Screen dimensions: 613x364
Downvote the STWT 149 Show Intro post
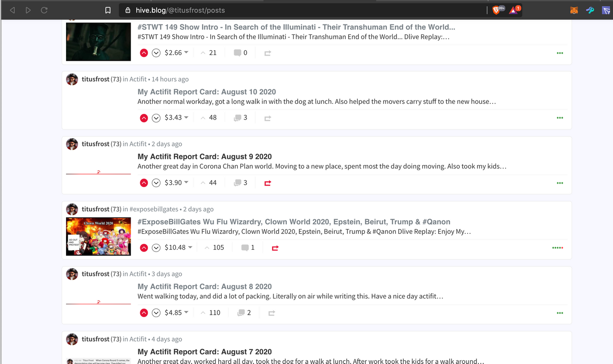pos(156,53)
